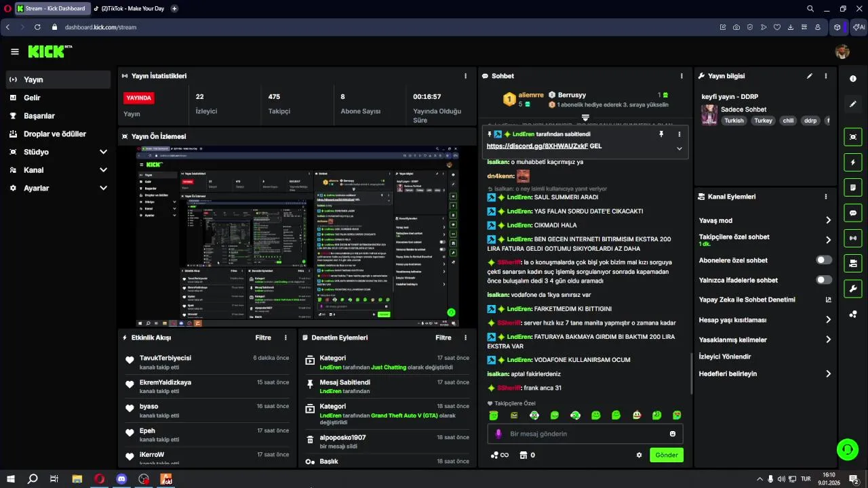Open Filtre in Denetim Eylemleri panel
The width and height of the screenshot is (868, 488).
coord(443,338)
